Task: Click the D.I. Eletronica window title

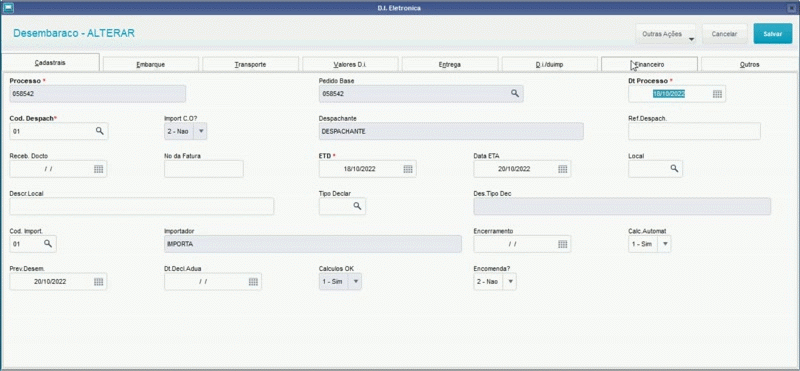Action: (x=399, y=8)
